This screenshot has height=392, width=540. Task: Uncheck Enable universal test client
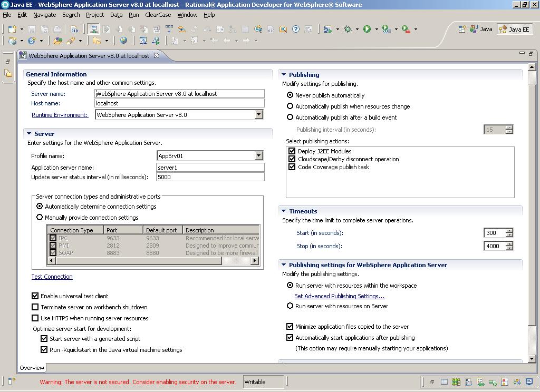[35, 296]
